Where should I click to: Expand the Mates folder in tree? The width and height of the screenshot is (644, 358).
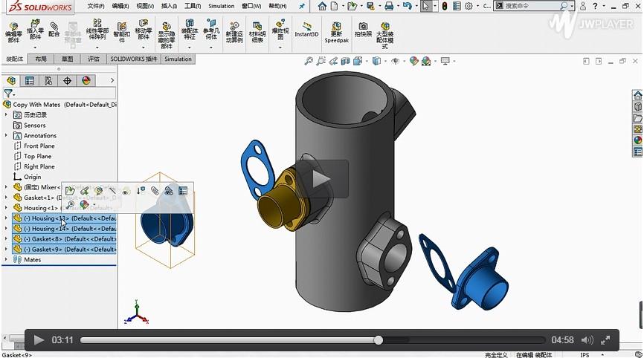[7, 260]
